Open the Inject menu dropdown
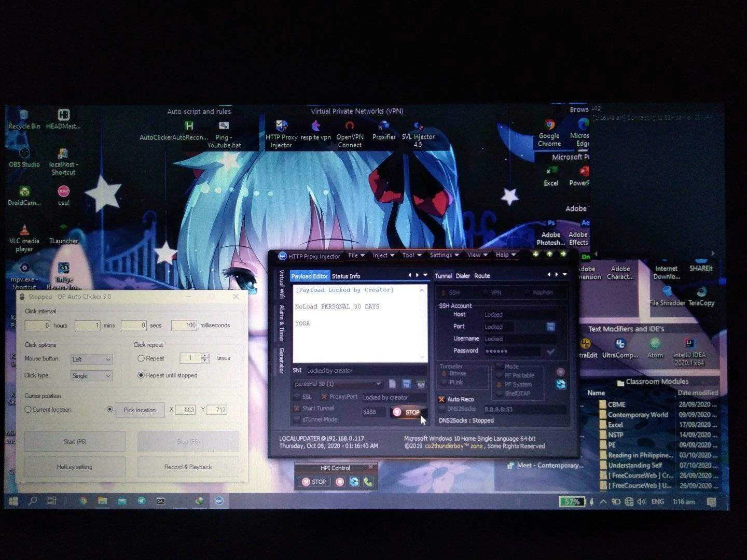This screenshot has height=560, width=747. [x=383, y=255]
